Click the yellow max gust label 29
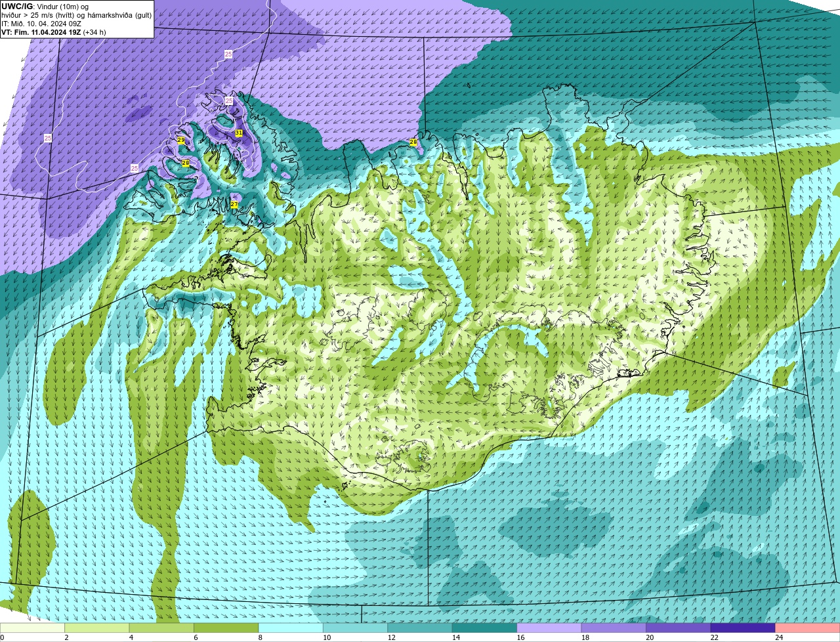Screen dimensions: 840x642 180,140
